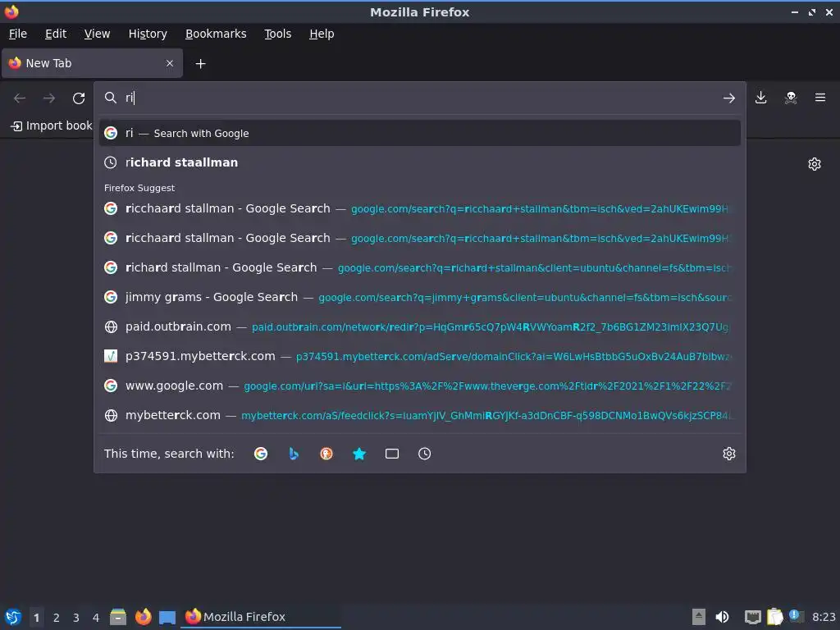Search in Bookmarks using star icon
The width and height of the screenshot is (840, 630).
pos(359,454)
